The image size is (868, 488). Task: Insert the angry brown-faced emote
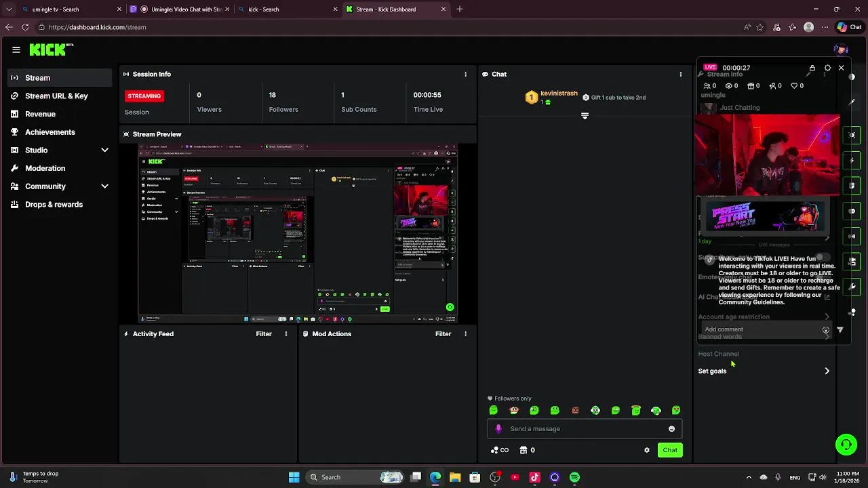[575, 410]
